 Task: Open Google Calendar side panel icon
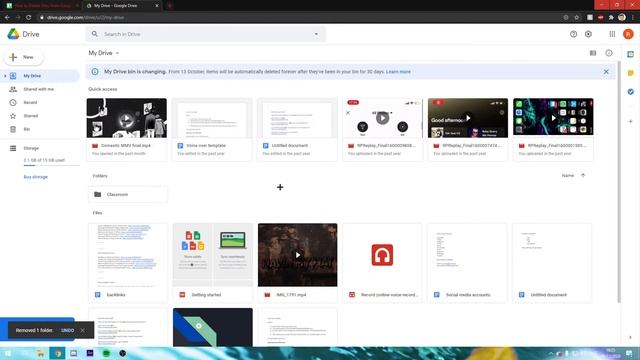[x=631, y=54]
